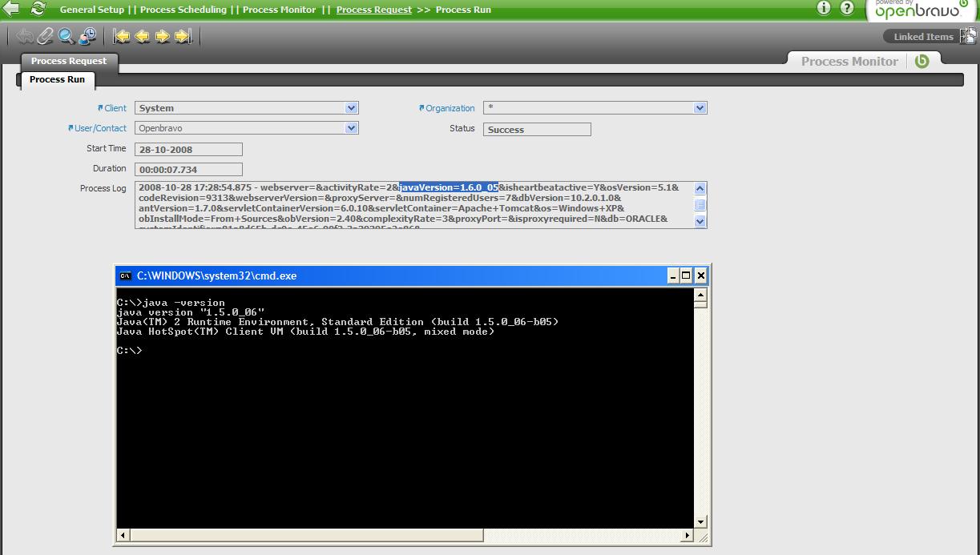Open Linked Items button
The height and width of the screenshot is (555, 980).
[x=923, y=37]
